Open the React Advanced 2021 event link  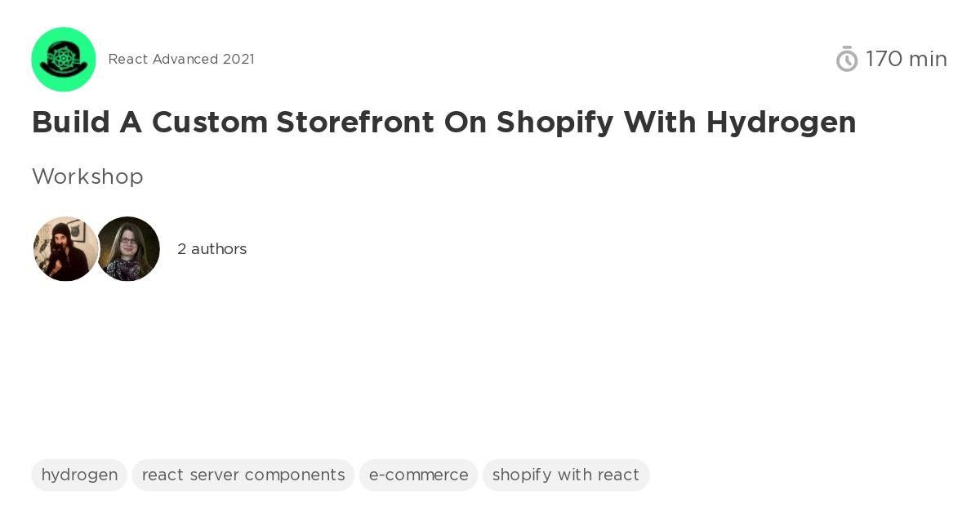181,59
